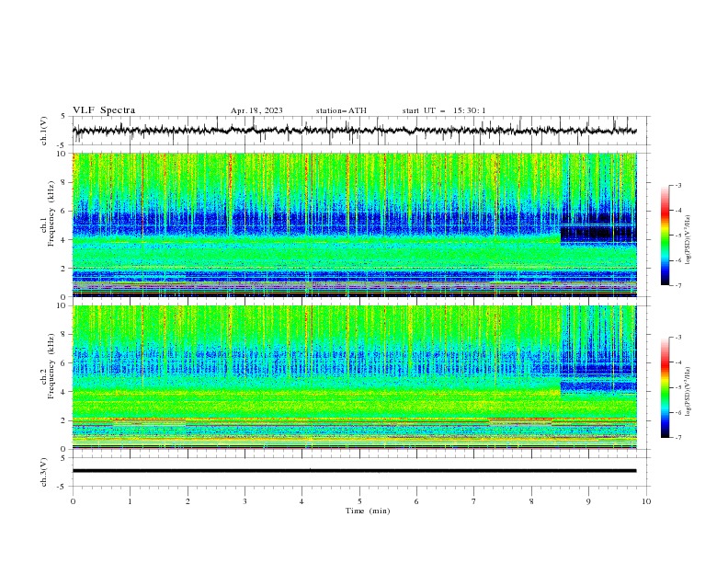Click the "start UT = 15:30:1" text

[x=444, y=110]
